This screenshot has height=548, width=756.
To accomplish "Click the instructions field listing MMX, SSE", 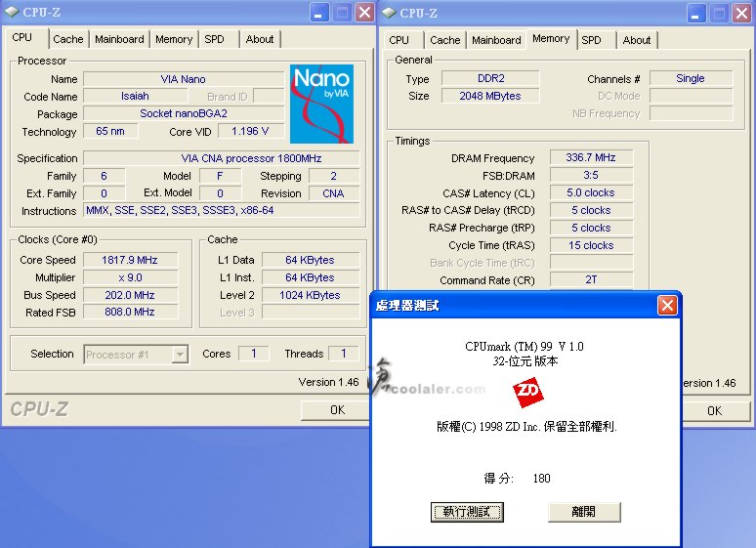I will tap(222, 210).
